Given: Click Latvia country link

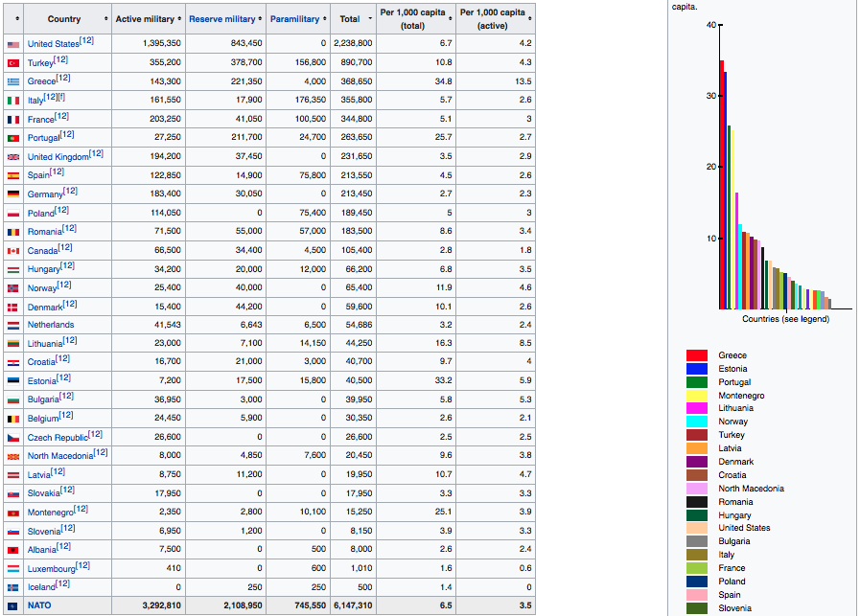Looking at the screenshot, I should (39, 474).
